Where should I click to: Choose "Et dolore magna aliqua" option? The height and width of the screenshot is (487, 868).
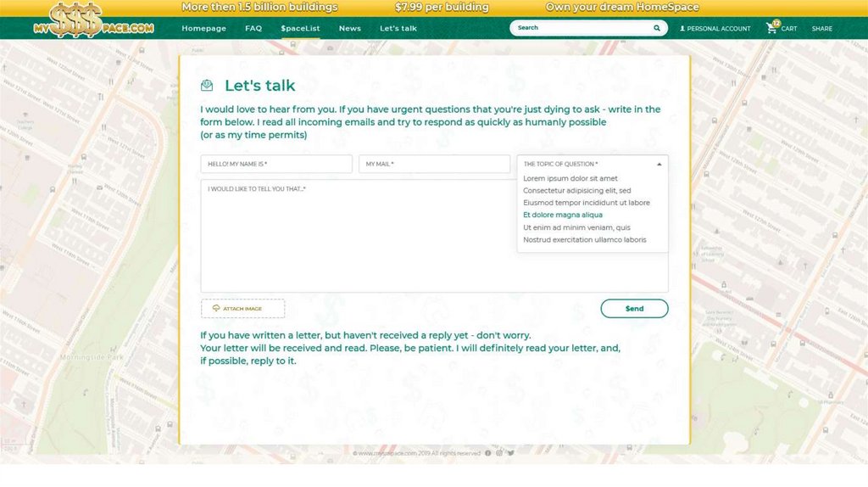[563, 216]
